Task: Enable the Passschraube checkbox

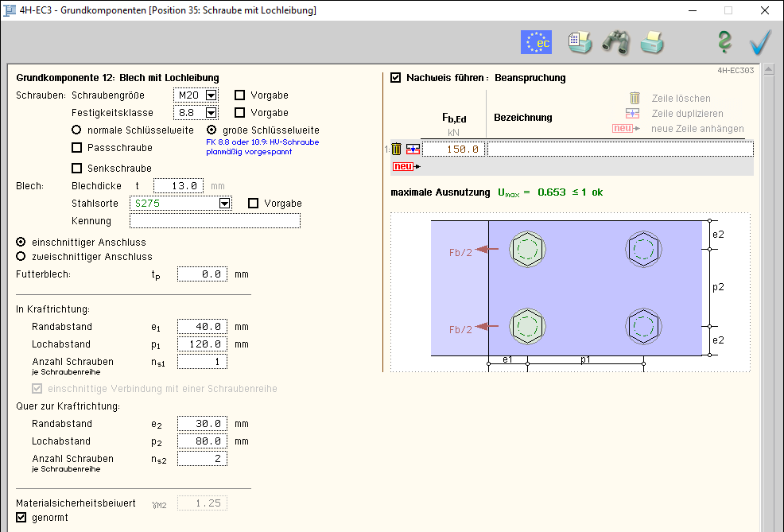Action: (77, 148)
